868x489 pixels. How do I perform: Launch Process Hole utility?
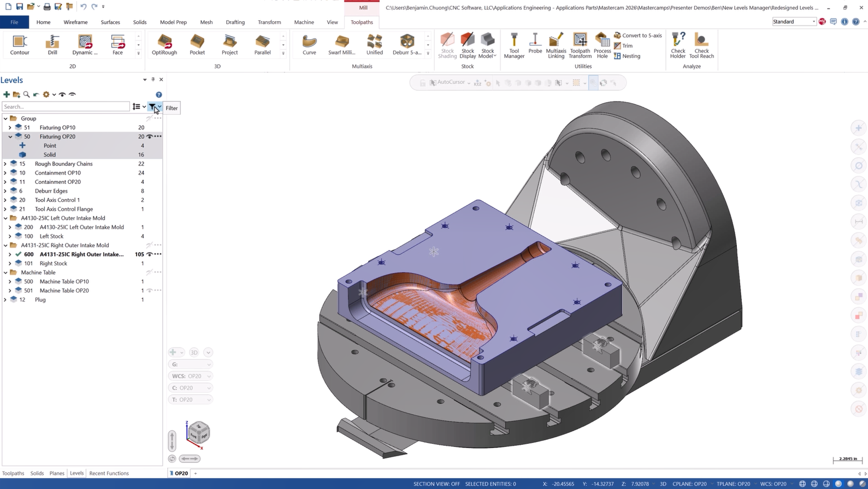(603, 45)
